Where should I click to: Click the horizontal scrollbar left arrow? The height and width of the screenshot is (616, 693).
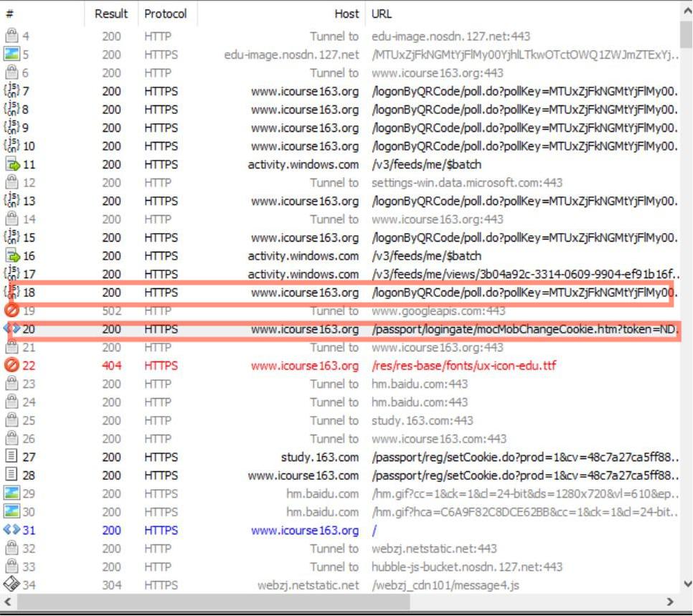coord(7,602)
